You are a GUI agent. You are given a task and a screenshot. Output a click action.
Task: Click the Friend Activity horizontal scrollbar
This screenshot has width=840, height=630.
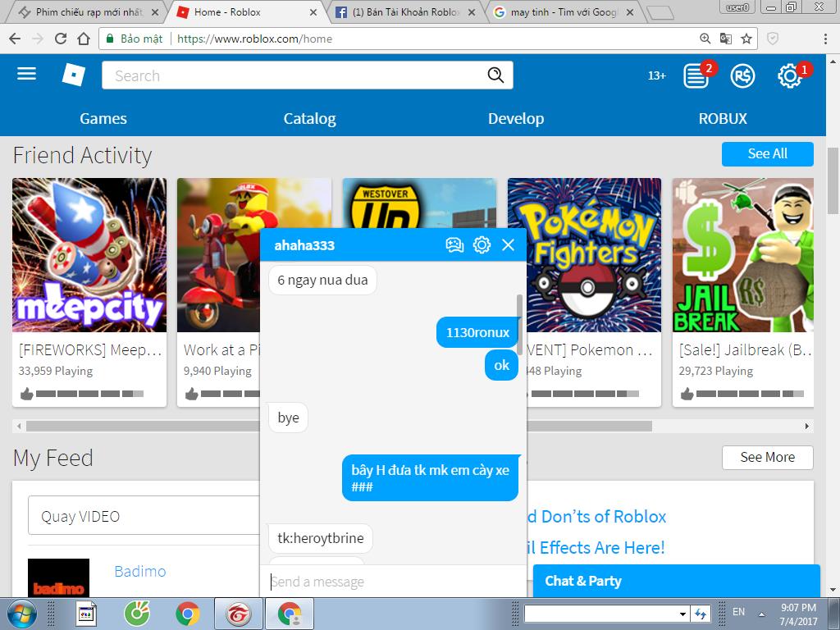click(x=339, y=427)
